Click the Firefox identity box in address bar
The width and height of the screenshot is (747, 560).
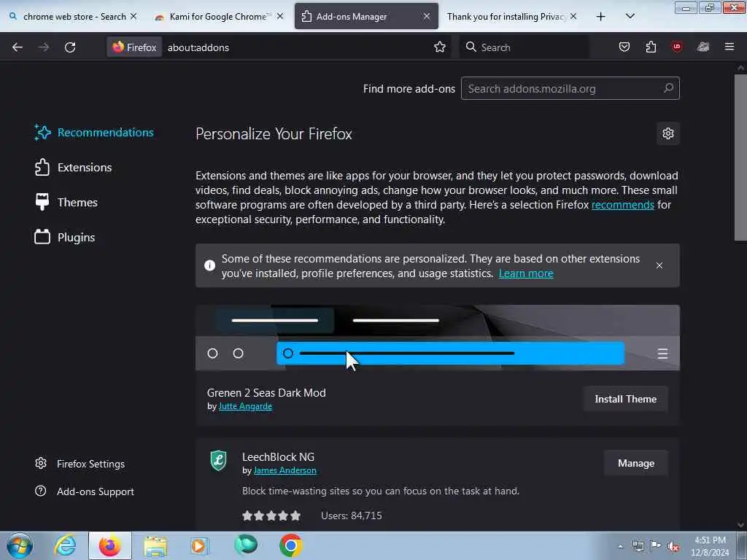click(x=134, y=47)
